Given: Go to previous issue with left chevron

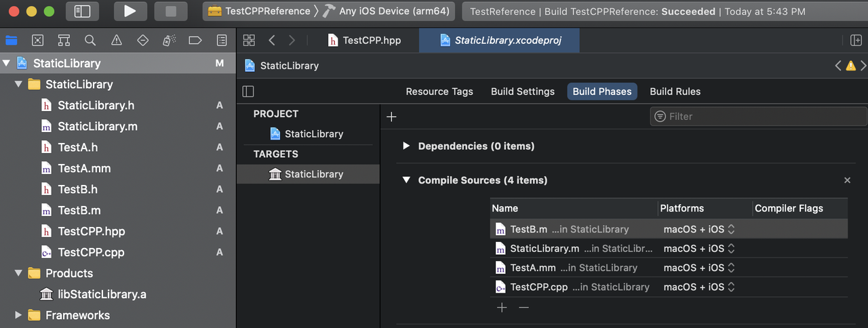Looking at the screenshot, I should (x=838, y=66).
